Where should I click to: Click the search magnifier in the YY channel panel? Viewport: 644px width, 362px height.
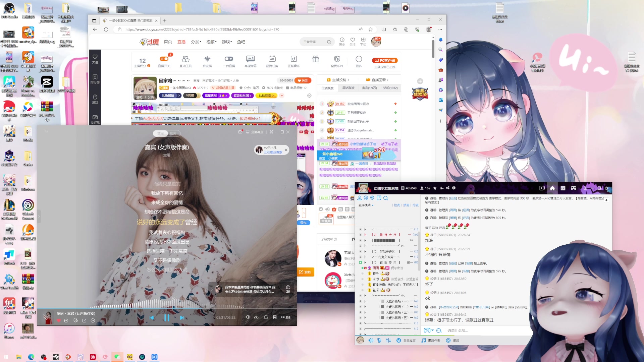pyautogui.click(x=386, y=198)
